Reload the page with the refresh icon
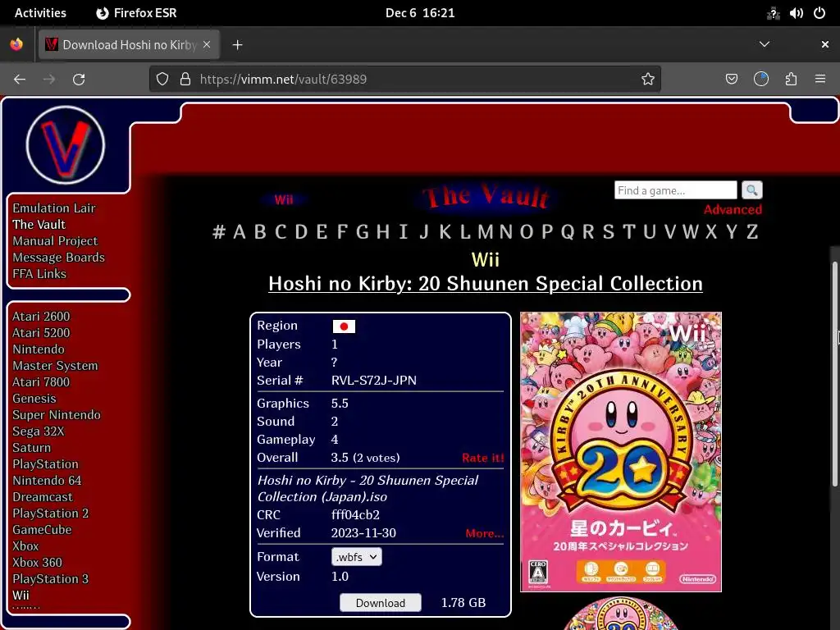This screenshot has width=840, height=630. point(79,80)
